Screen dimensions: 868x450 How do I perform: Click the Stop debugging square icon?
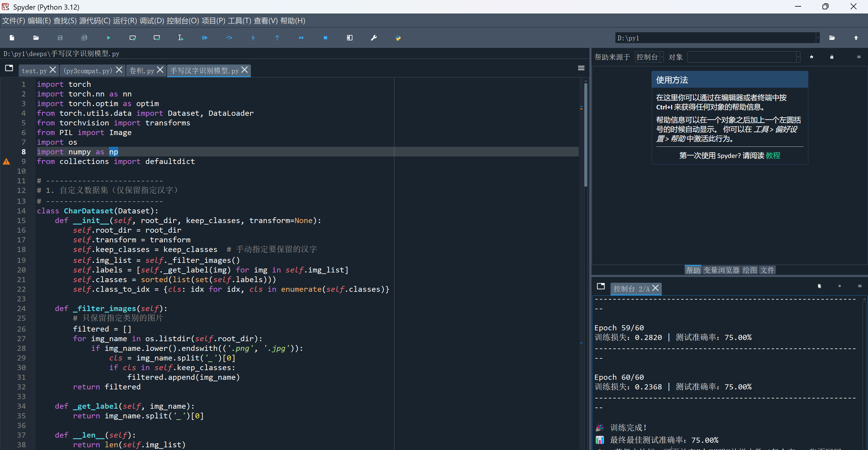coord(325,38)
